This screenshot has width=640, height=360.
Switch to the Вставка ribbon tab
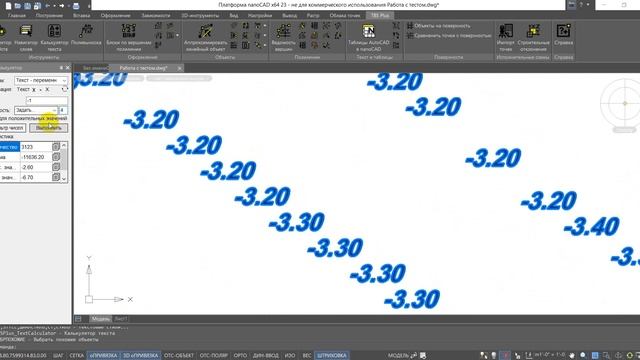click(82, 16)
